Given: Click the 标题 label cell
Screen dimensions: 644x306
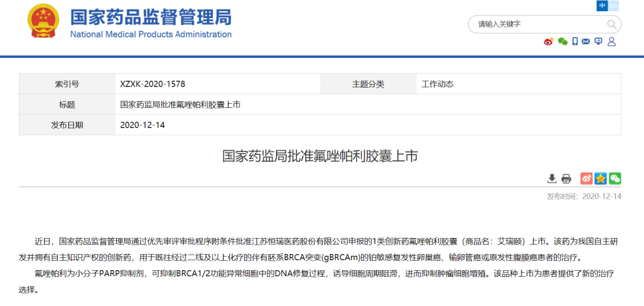Looking at the screenshot, I should 67,105.
